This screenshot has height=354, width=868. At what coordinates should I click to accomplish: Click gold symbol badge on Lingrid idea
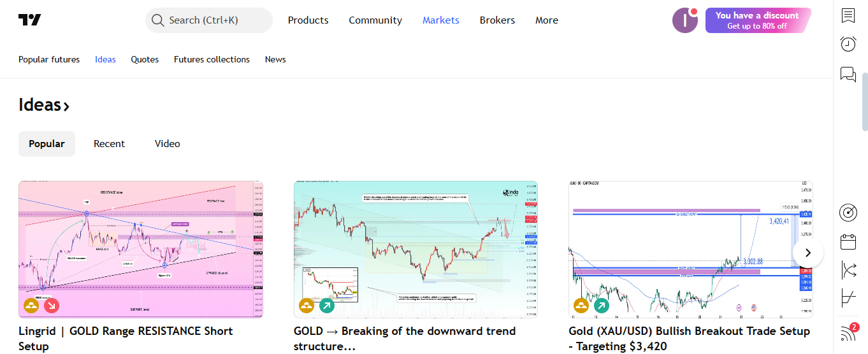(32, 306)
